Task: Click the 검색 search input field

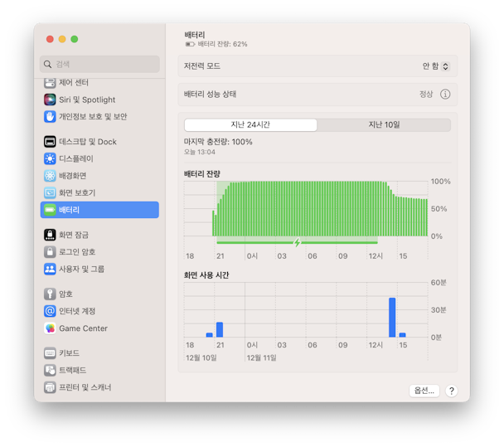Action: (x=99, y=65)
